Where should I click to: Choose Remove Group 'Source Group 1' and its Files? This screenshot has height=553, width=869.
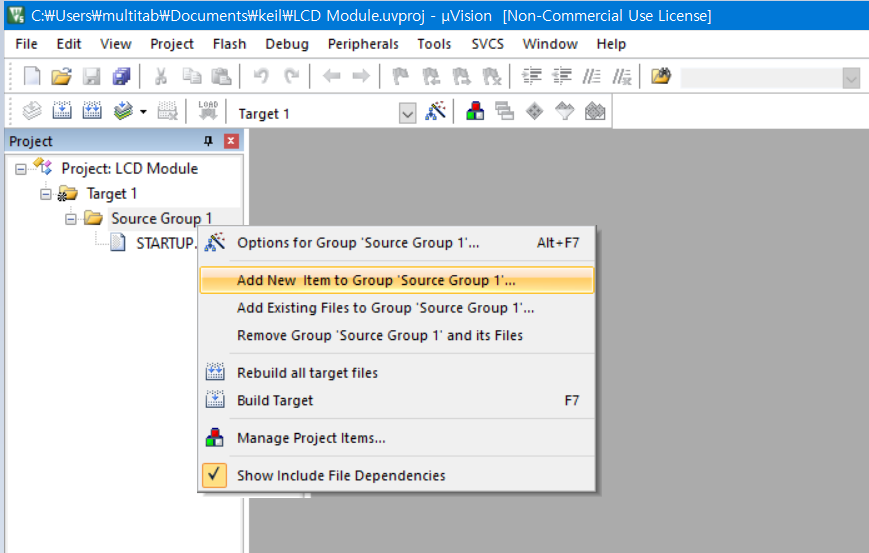click(x=396, y=336)
